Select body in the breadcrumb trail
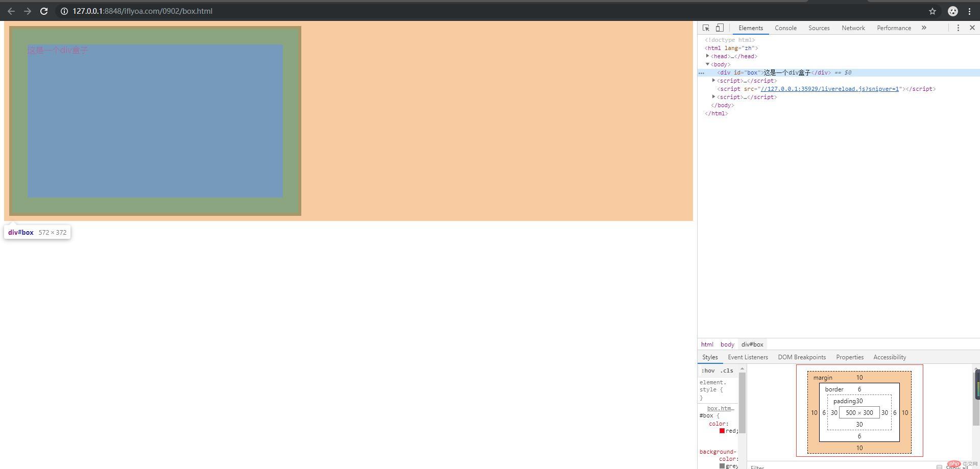Image resolution: width=980 pixels, height=469 pixels. pyautogui.click(x=727, y=344)
